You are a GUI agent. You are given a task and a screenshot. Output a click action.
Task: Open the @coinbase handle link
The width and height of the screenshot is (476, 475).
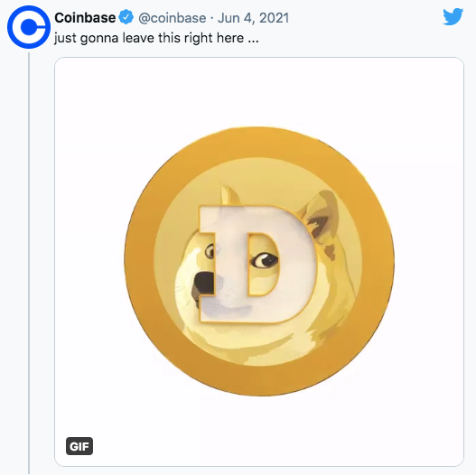(x=173, y=18)
